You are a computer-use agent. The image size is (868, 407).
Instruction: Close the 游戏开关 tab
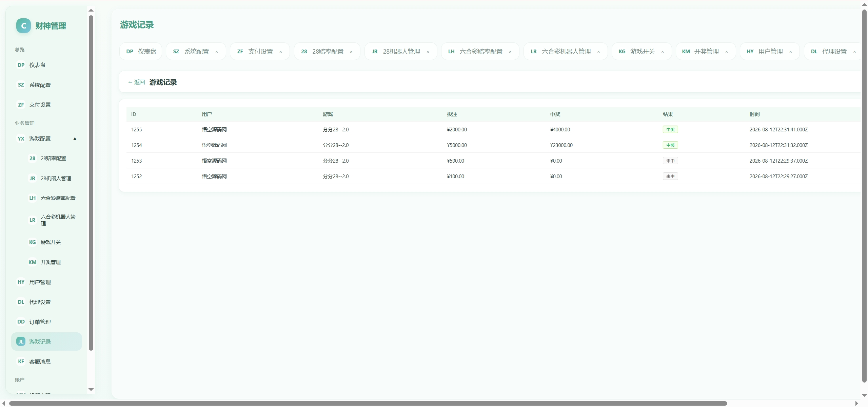(x=663, y=52)
